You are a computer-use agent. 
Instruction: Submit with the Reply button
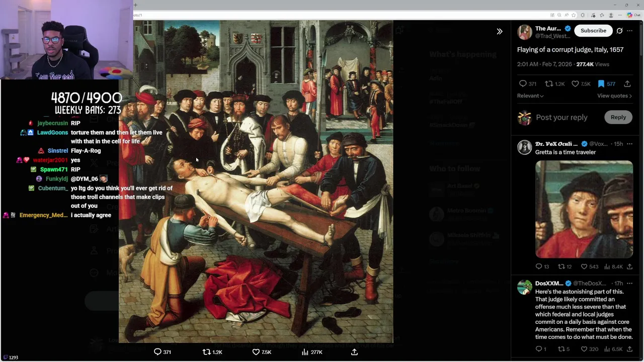coord(618,117)
